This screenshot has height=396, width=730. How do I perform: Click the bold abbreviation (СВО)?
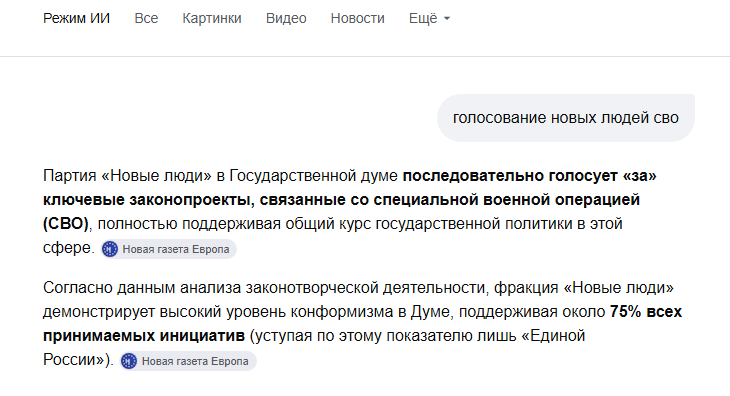tap(66, 224)
